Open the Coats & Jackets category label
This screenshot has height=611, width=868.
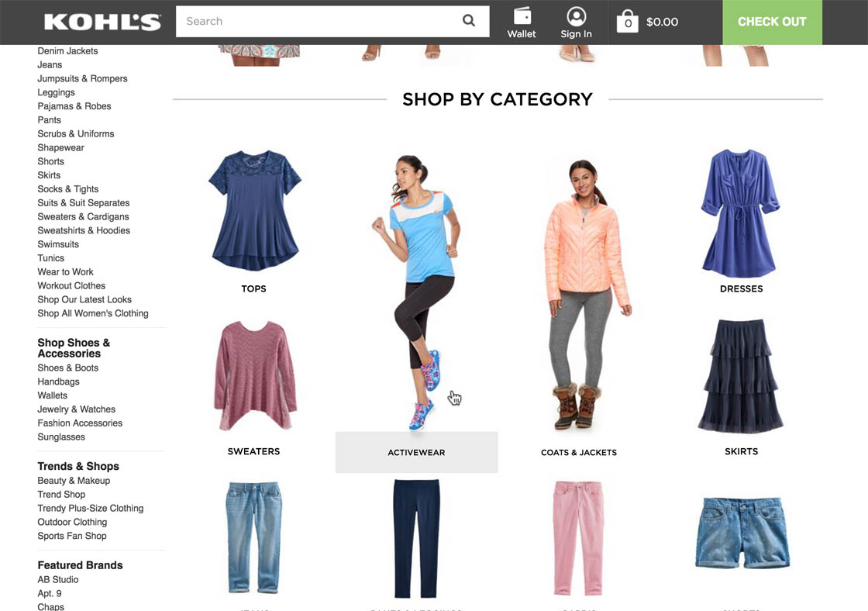point(579,452)
